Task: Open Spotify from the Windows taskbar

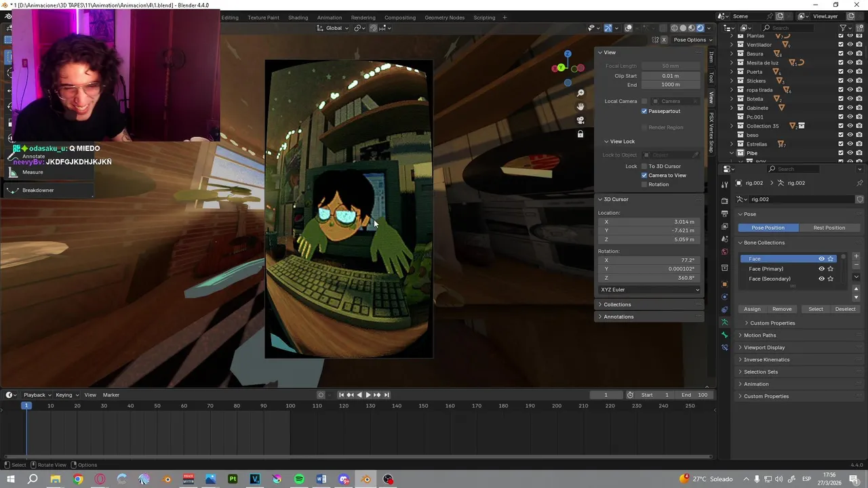Action: tap(299, 479)
